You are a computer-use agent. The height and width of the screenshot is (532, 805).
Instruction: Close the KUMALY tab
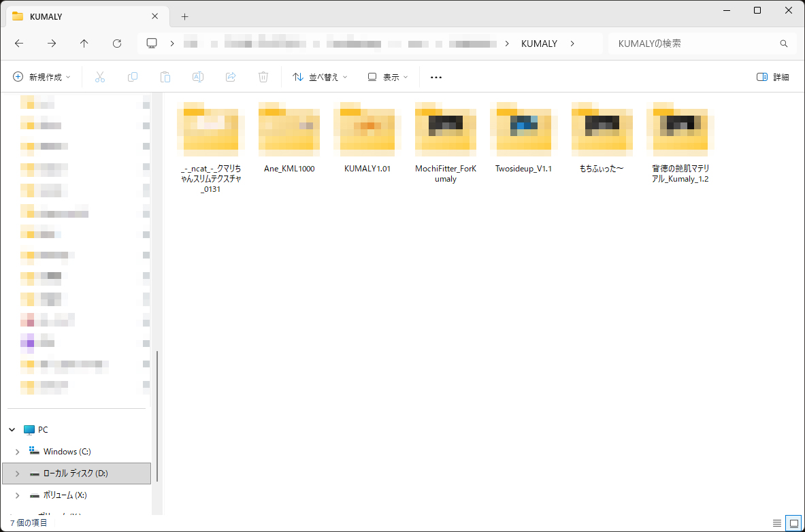155,16
